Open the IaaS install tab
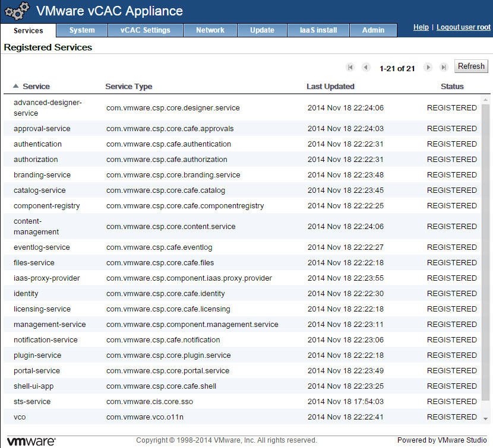 (x=318, y=30)
